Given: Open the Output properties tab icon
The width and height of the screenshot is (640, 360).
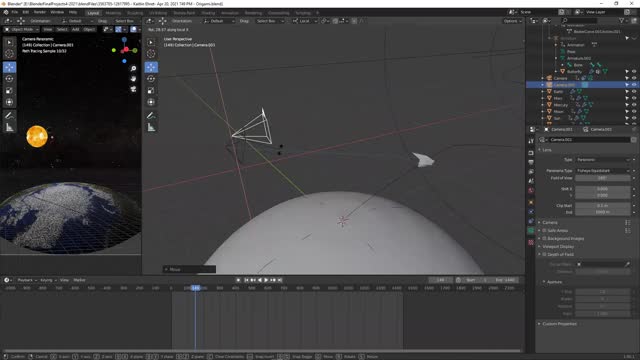Looking at the screenshot, I should pos(531,162).
